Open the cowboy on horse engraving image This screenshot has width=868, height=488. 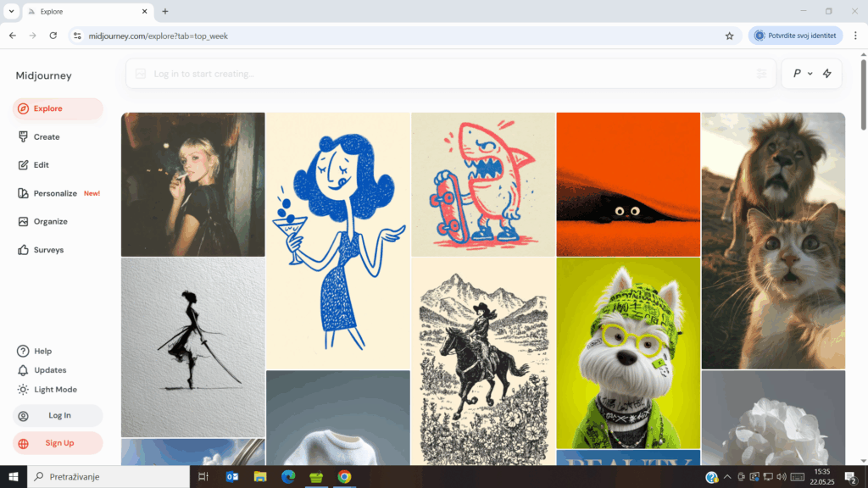click(483, 361)
